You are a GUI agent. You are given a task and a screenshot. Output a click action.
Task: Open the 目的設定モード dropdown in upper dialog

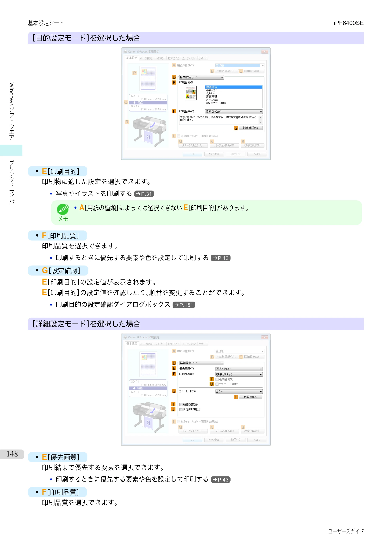click(x=202, y=77)
